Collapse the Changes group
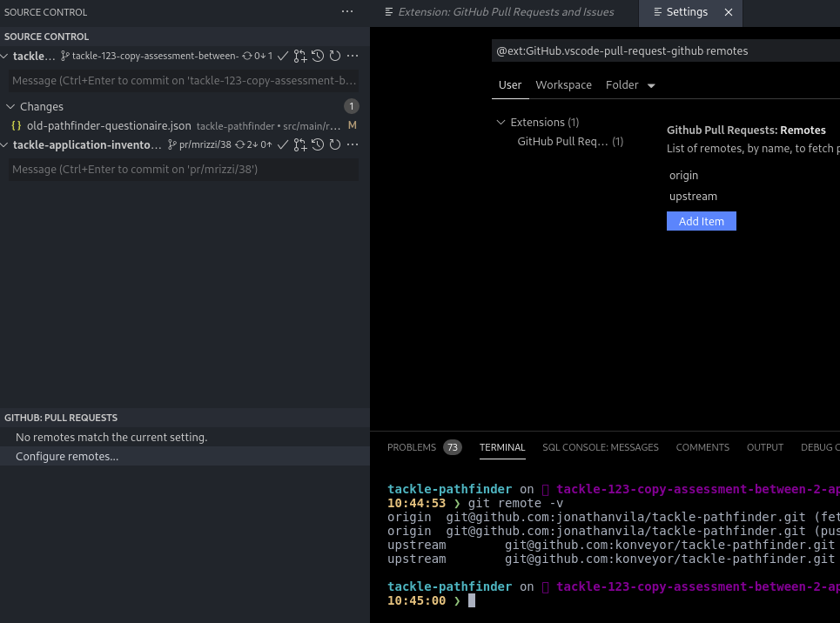The height and width of the screenshot is (623, 840). (x=10, y=107)
